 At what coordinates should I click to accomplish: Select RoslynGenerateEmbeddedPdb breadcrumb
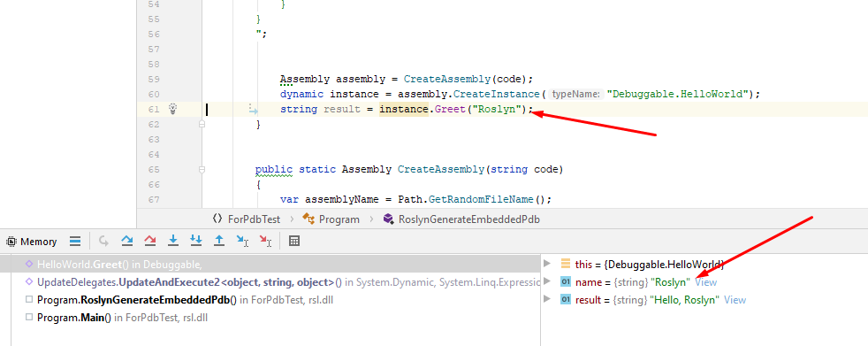pyautogui.click(x=469, y=219)
